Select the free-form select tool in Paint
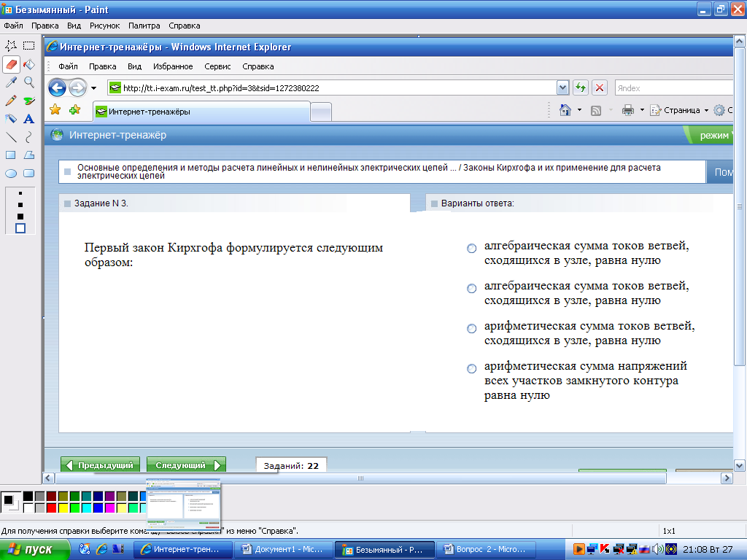The image size is (747, 560). (10, 45)
